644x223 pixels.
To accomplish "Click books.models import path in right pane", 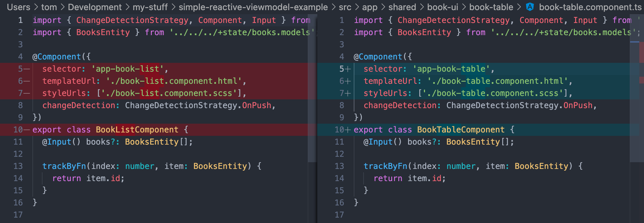I will (x=563, y=32).
